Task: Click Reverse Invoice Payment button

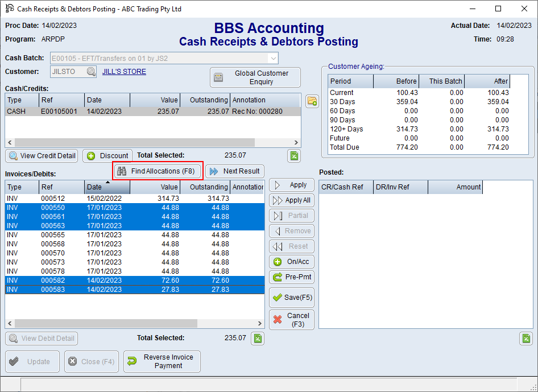Action: tap(162, 361)
